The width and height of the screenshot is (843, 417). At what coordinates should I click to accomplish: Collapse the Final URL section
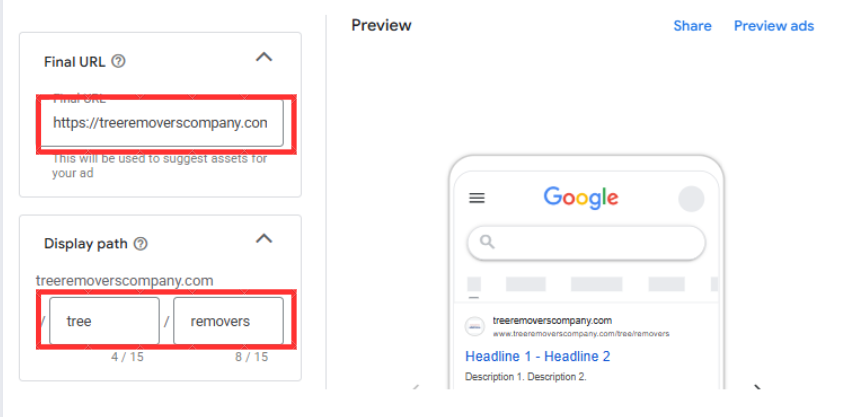263,57
